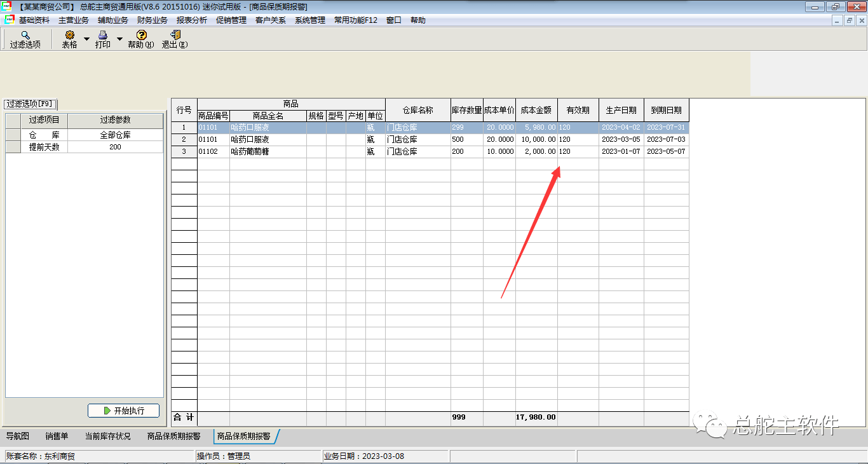Screen dimensions: 868x464
Task: Open the 过滤选项 filter tool
Action: click(25, 39)
